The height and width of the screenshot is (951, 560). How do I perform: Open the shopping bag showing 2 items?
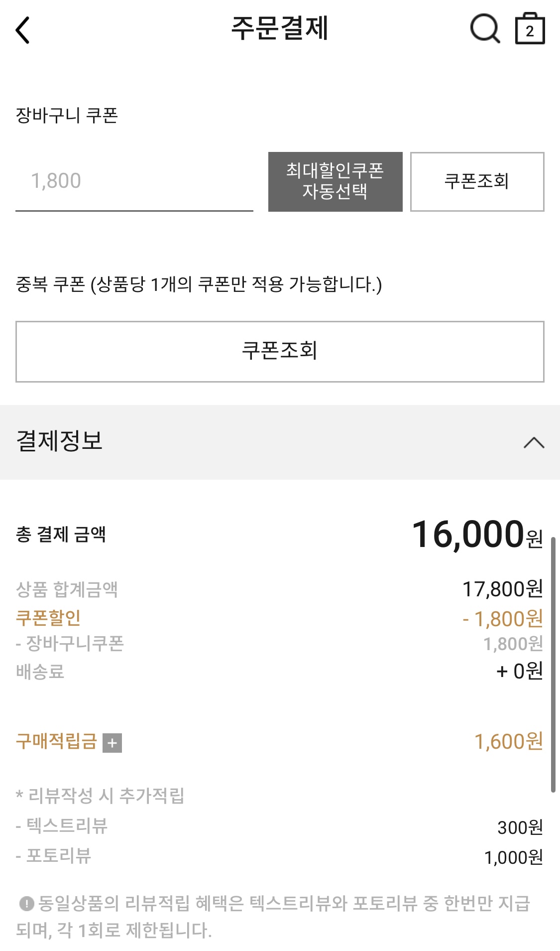tap(530, 29)
